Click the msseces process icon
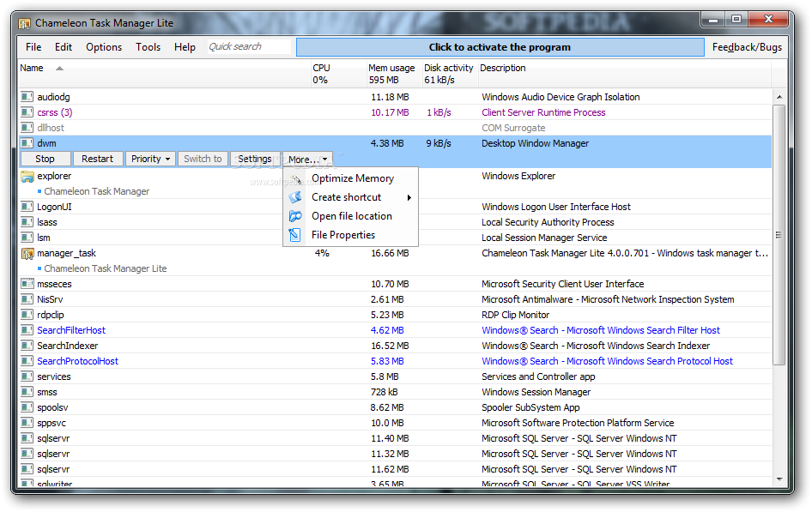Image resolution: width=812 pixels, height=512 pixels. pyautogui.click(x=27, y=284)
